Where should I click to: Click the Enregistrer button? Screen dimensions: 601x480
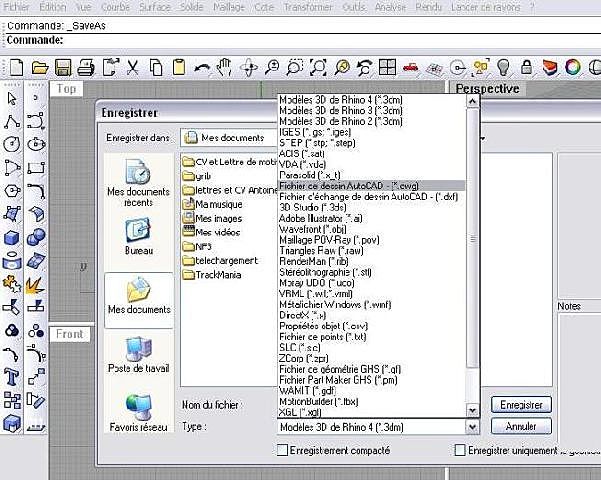pos(521,405)
